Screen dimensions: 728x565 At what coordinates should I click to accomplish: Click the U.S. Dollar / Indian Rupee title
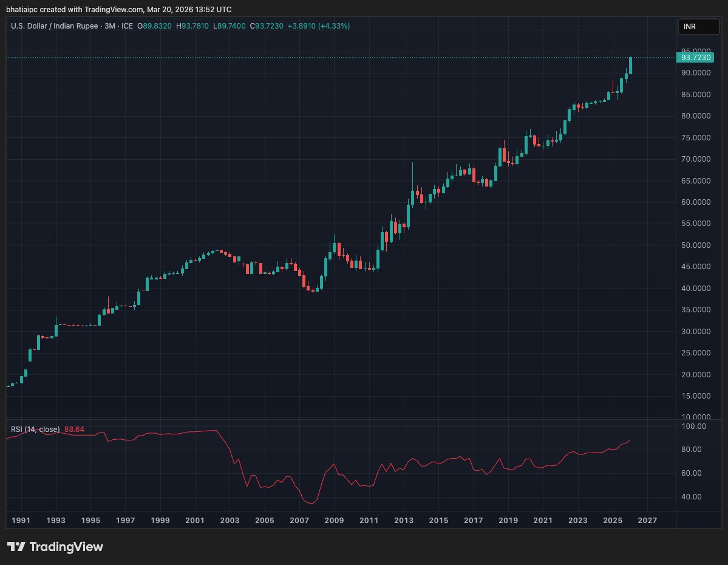point(54,26)
